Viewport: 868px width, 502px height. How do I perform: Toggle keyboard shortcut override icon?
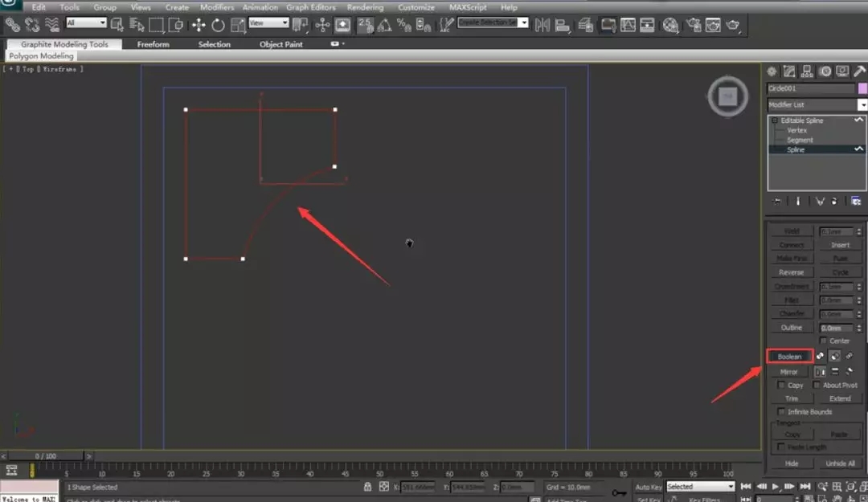click(x=342, y=25)
